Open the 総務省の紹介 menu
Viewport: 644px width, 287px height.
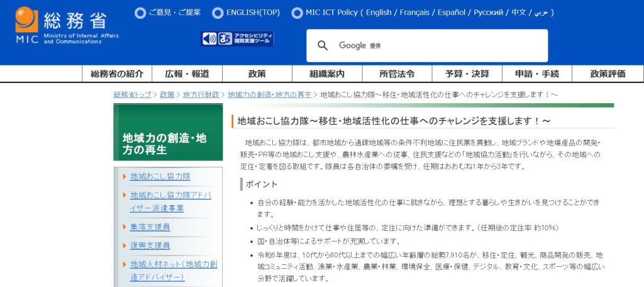pyautogui.click(x=117, y=74)
